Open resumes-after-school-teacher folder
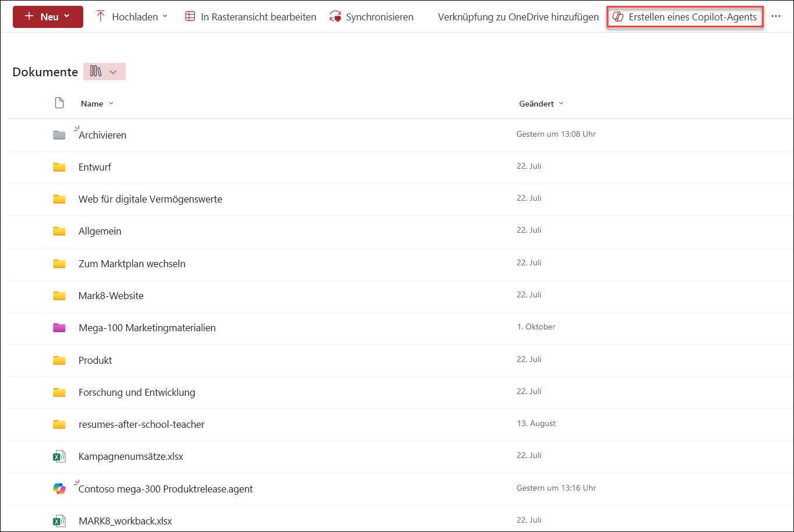 pyautogui.click(x=141, y=424)
